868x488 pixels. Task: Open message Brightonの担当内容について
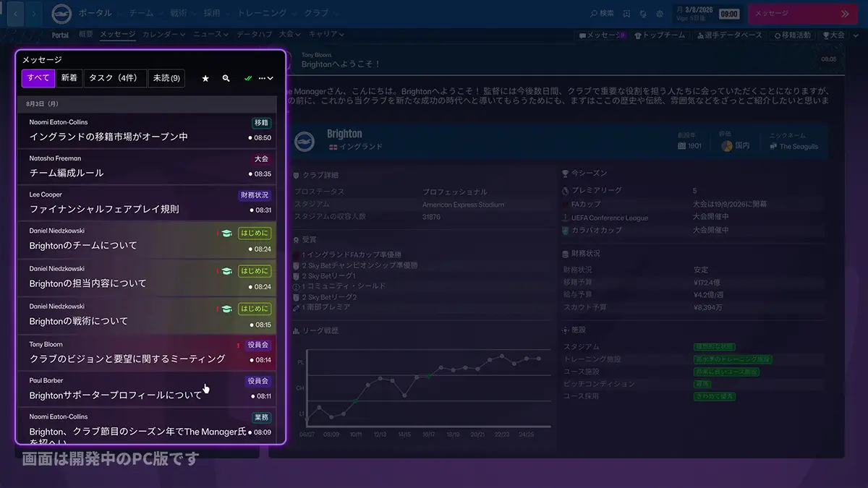pyautogui.click(x=147, y=278)
